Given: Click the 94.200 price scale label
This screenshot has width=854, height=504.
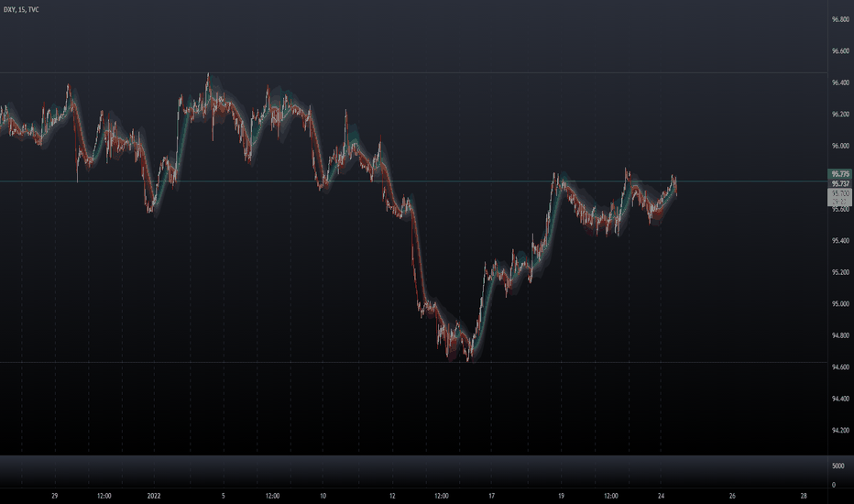Looking at the screenshot, I should (840, 431).
